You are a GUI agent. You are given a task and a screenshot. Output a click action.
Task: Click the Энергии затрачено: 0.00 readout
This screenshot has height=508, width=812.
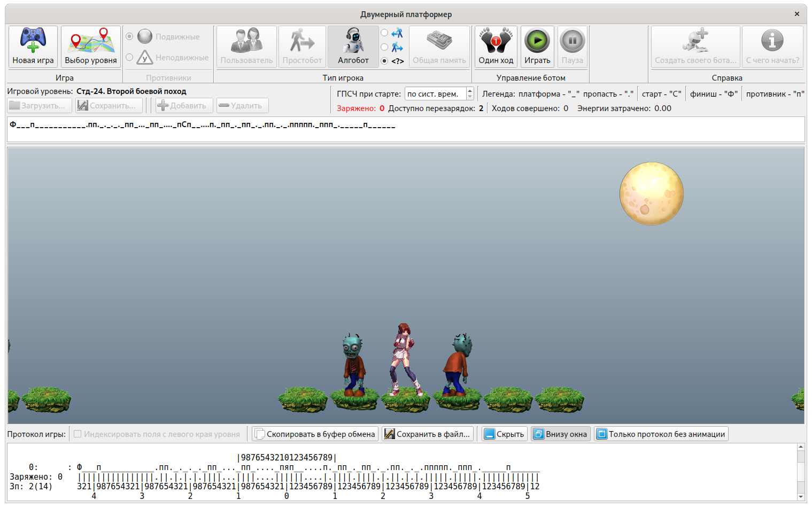624,108
